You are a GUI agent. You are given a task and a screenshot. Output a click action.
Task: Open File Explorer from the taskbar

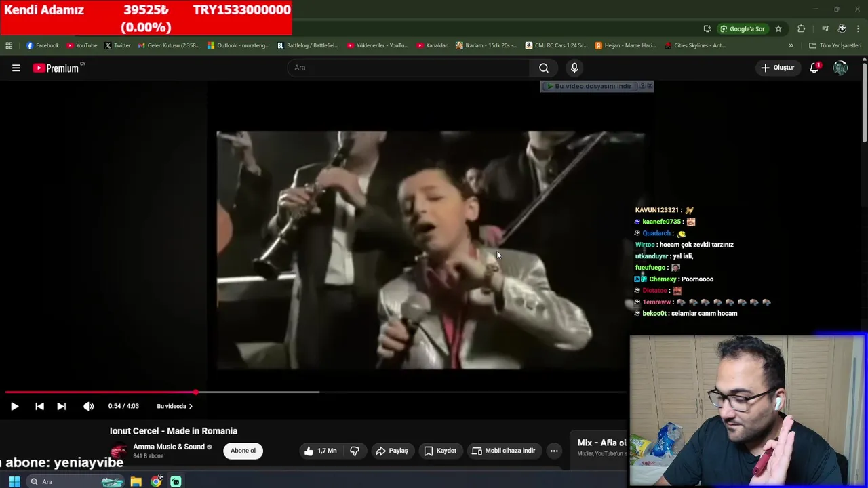pyautogui.click(x=136, y=481)
